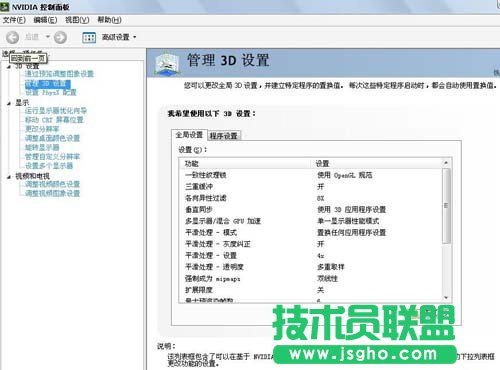The width and height of the screenshot is (500, 370).
Task: Click 单一显示器性能模式 value
Action: coord(348,221)
